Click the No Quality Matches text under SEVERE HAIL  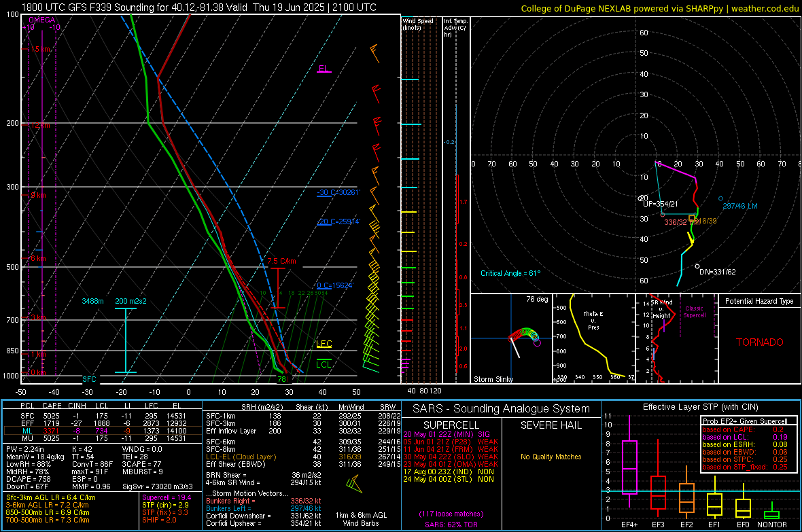pyautogui.click(x=551, y=457)
